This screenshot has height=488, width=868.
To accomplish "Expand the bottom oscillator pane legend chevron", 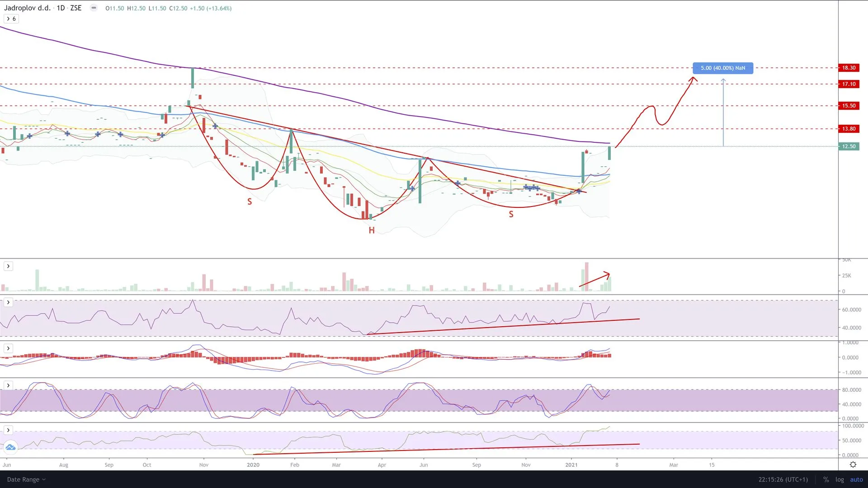I will (x=8, y=430).
